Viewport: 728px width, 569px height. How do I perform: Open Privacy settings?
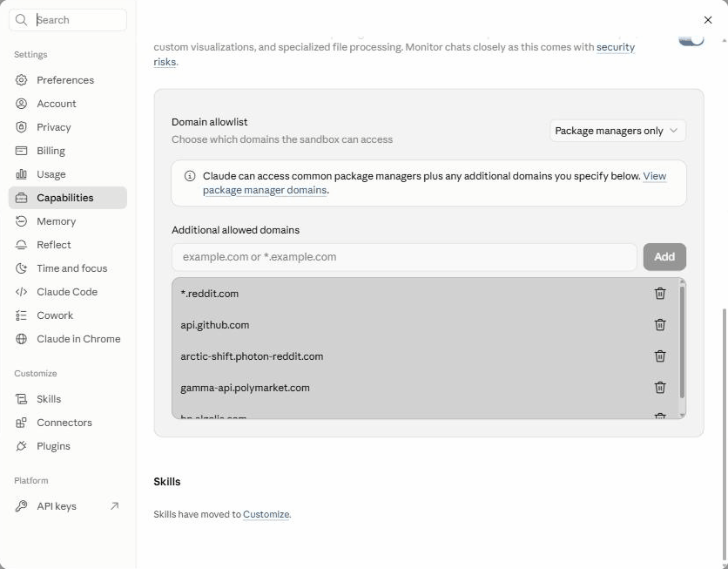click(68, 127)
